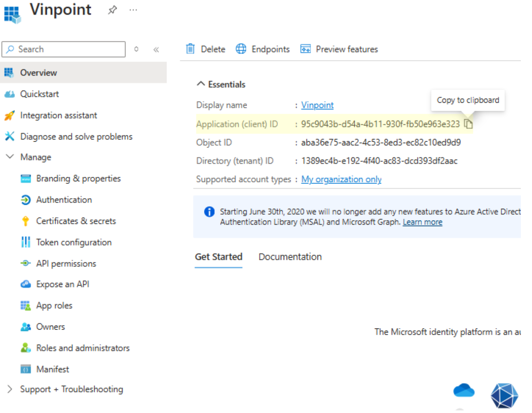Click the blue cloud graphic

point(464,390)
